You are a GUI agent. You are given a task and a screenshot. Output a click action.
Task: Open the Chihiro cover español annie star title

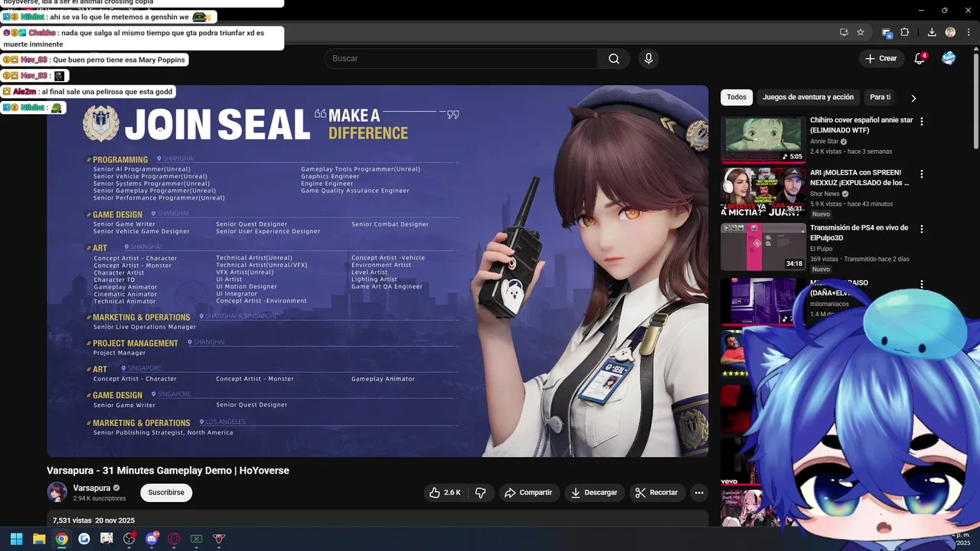tap(861, 126)
